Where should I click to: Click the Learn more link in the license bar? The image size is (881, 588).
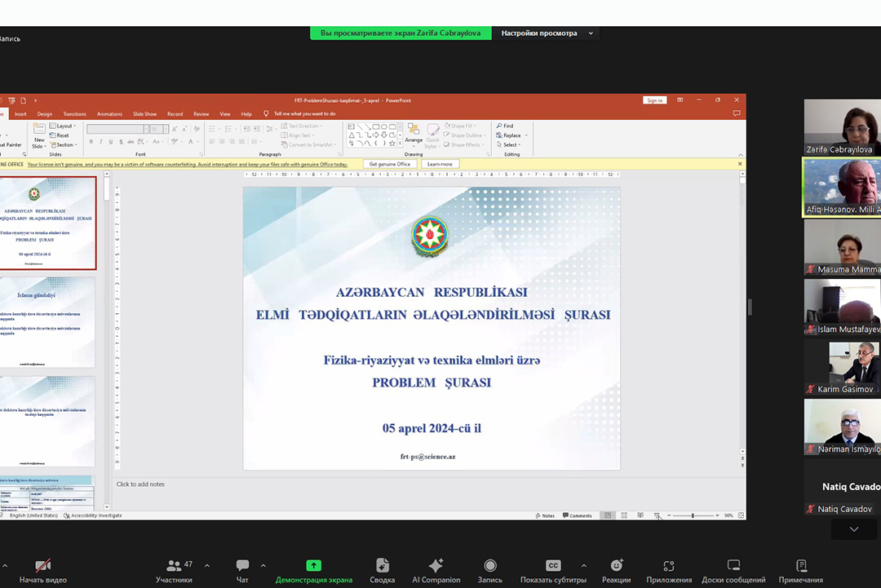click(441, 163)
